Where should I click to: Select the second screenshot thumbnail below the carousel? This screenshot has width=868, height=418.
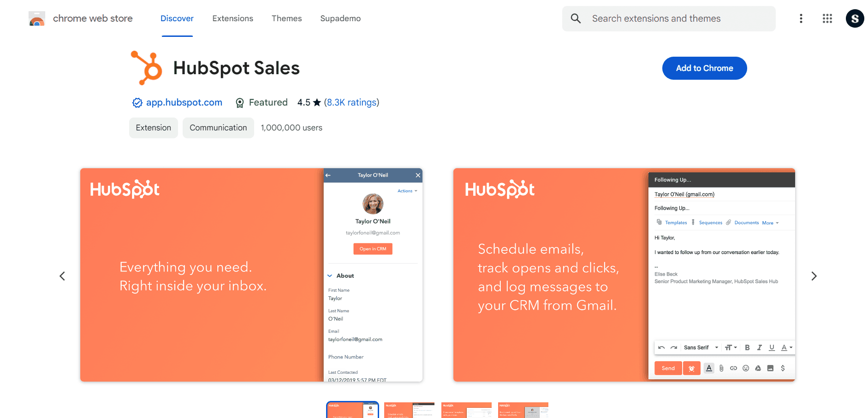click(409, 410)
